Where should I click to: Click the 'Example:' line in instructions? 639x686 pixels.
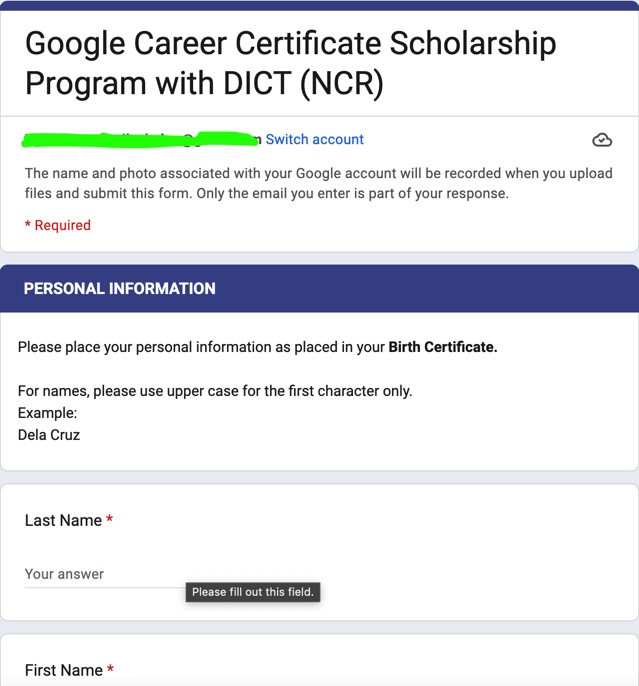[x=47, y=413]
